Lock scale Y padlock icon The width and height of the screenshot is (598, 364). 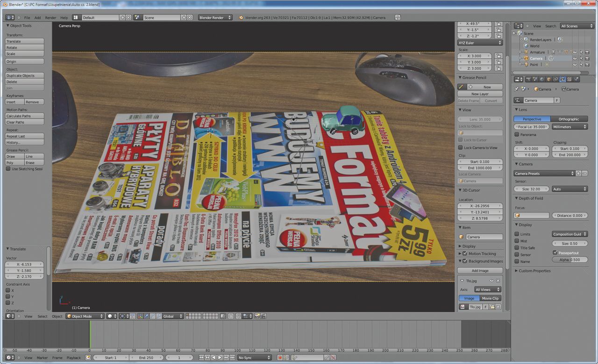(498, 62)
